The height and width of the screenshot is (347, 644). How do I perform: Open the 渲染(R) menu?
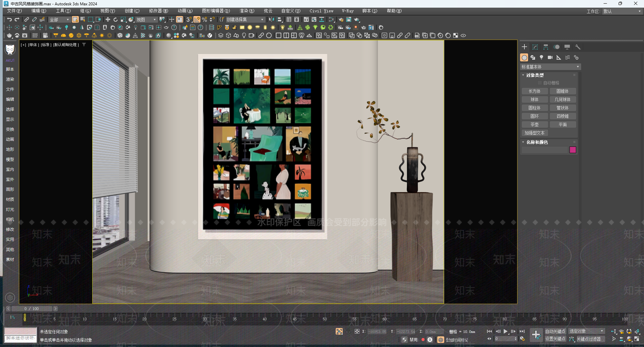click(247, 11)
